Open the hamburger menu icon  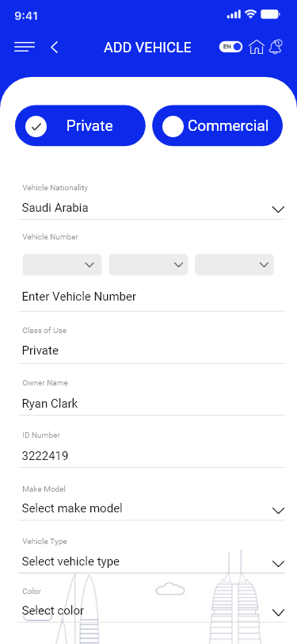[25, 48]
